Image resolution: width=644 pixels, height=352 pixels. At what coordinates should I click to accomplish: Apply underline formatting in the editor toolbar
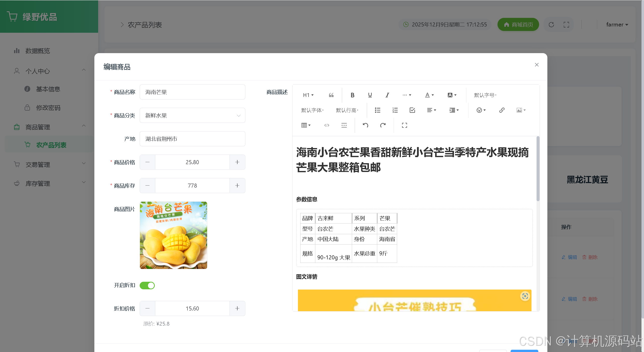[x=370, y=95]
